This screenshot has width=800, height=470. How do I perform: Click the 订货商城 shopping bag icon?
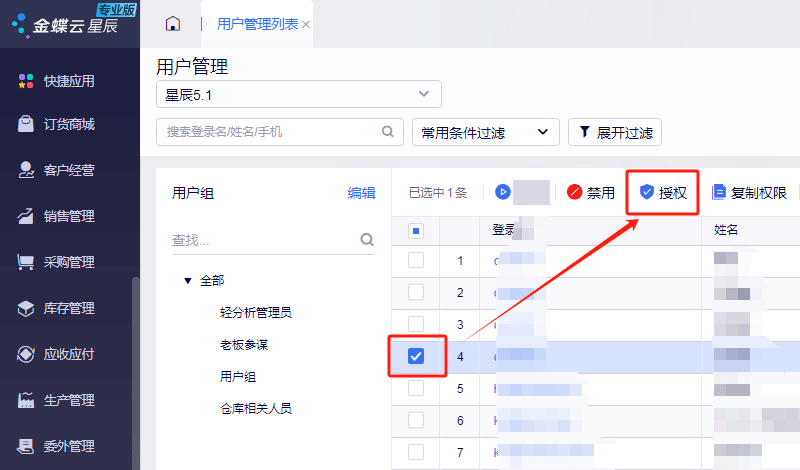26,123
